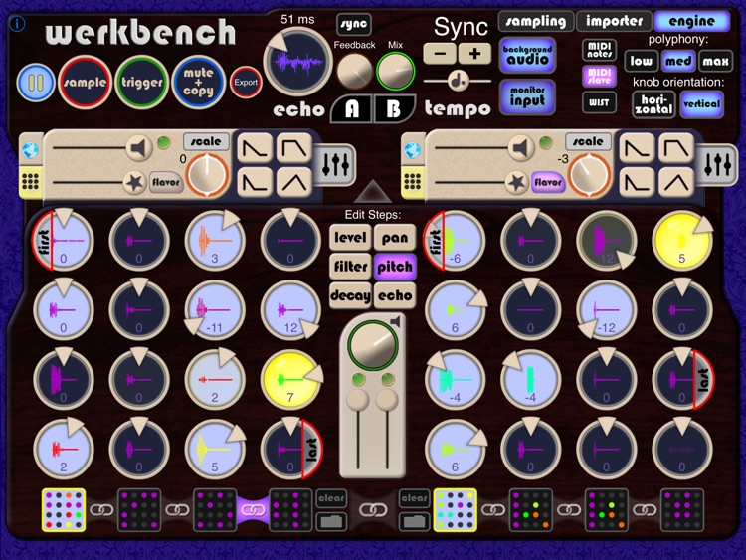Click the center chain link between clear buttons
Viewport: 746px width, 560px height.
point(373,510)
